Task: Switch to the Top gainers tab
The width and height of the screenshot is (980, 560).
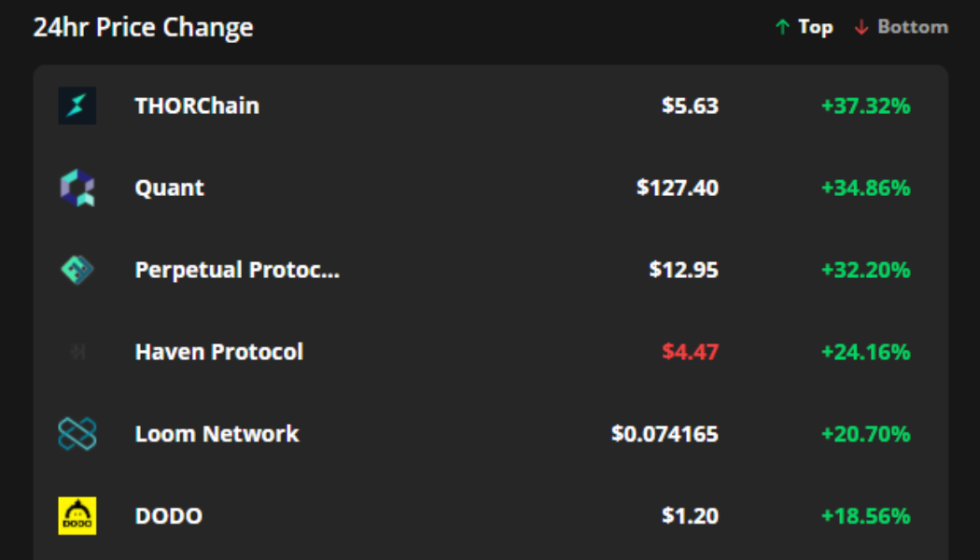Action: click(x=805, y=27)
